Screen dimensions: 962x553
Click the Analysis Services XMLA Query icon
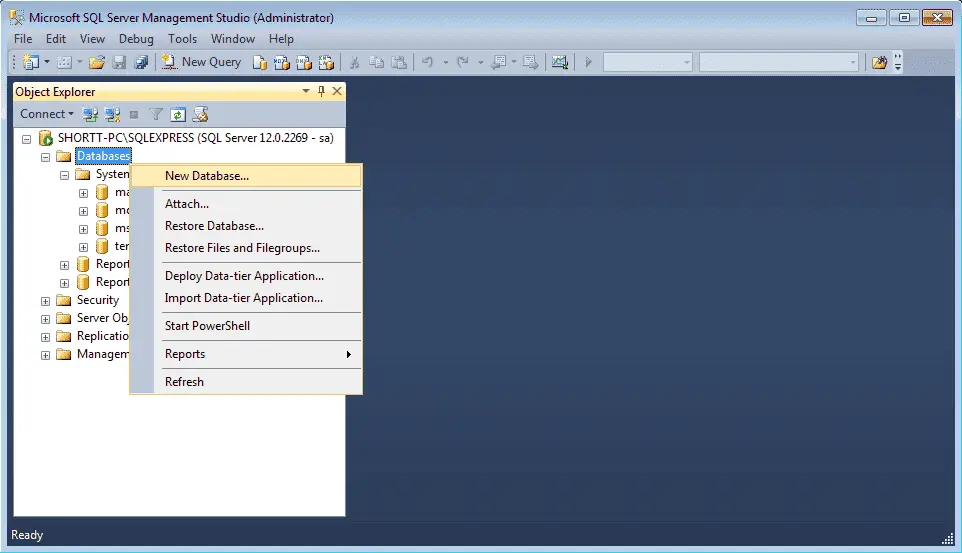(x=326, y=62)
